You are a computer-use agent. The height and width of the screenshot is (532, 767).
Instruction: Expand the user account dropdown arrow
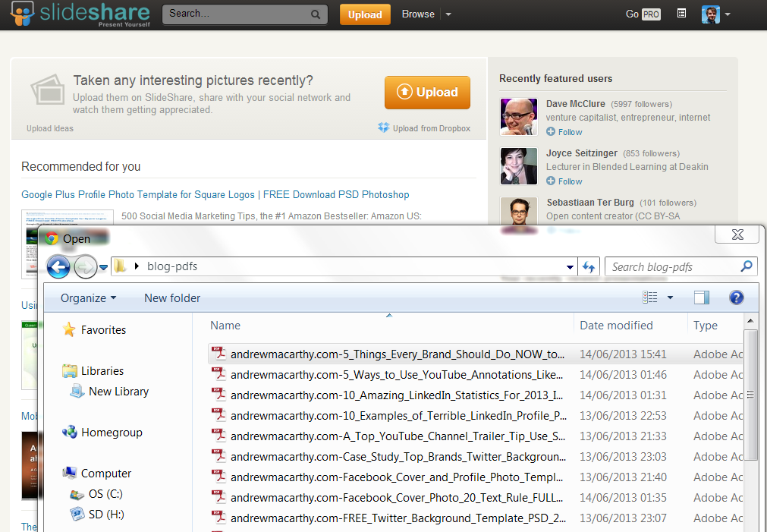pos(728,14)
